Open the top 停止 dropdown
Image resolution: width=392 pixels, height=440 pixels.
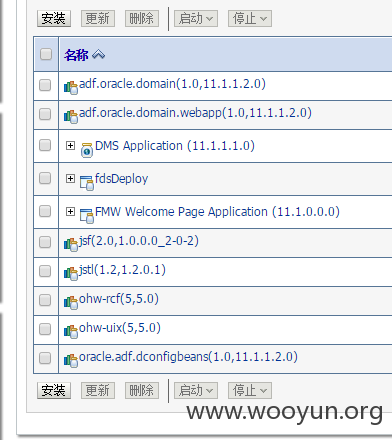250,18
